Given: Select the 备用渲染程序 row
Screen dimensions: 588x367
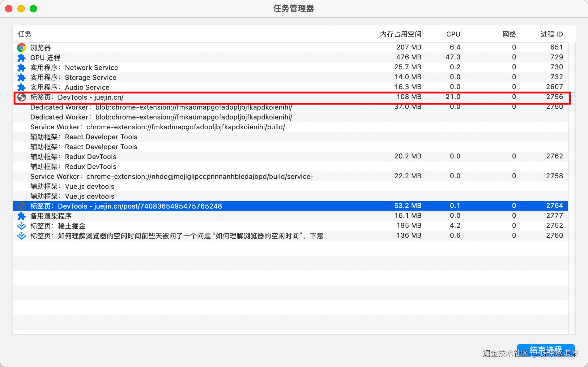Looking at the screenshot, I should click(x=291, y=216).
